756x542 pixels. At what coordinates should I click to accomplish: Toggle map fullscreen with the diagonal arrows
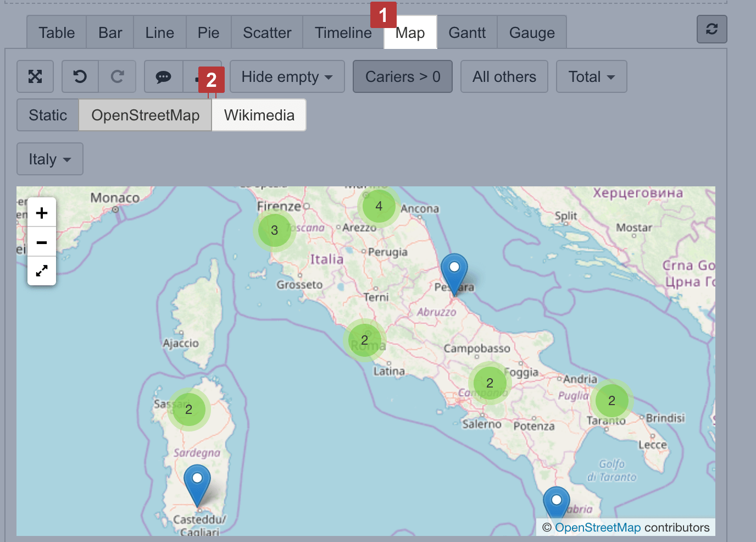42,271
